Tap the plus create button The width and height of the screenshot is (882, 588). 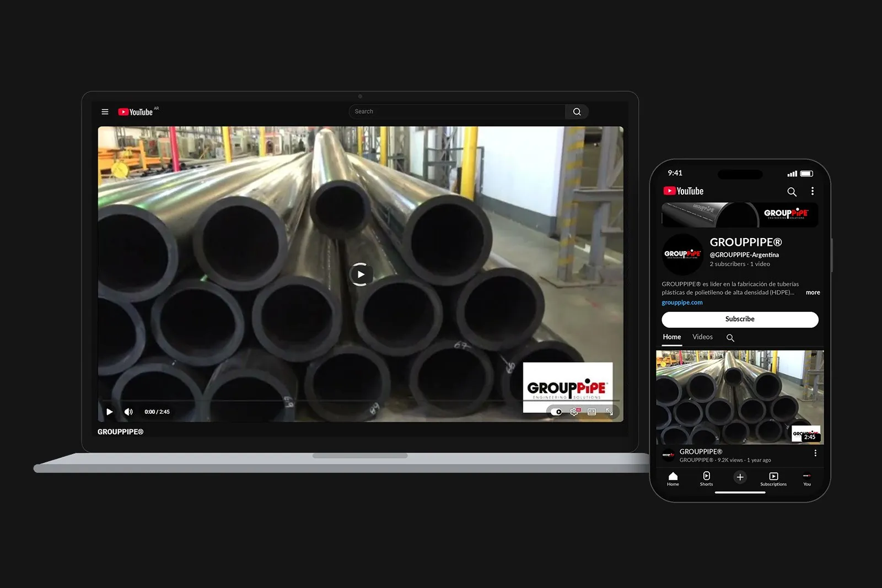[x=740, y=477]
